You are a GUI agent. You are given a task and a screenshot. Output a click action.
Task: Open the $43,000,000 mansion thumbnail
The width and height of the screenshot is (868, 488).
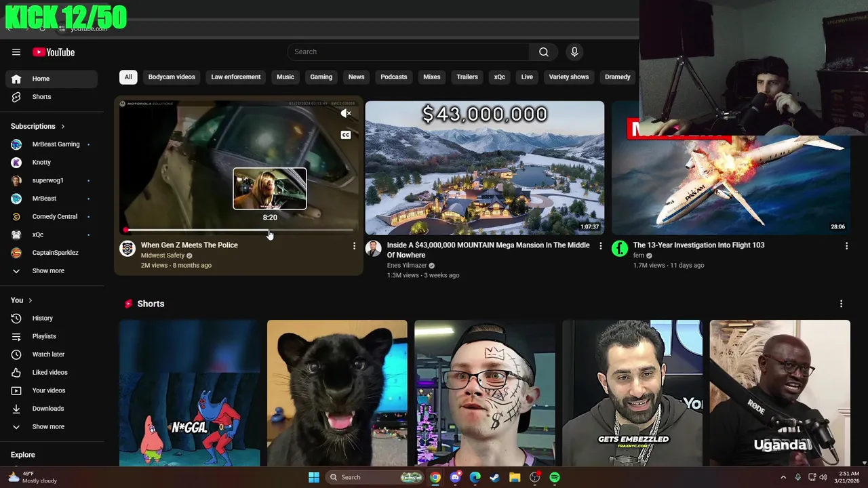coord(485,168)
